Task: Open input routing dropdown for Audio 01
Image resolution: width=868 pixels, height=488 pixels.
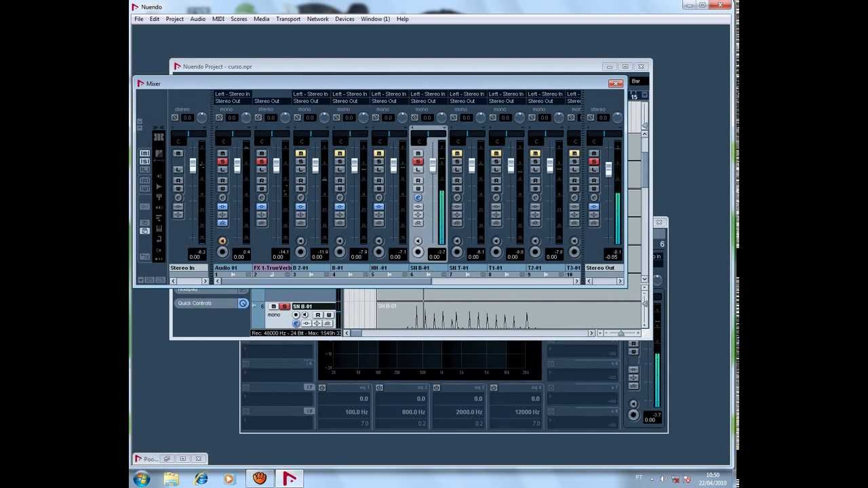Action: click(233, 94)
